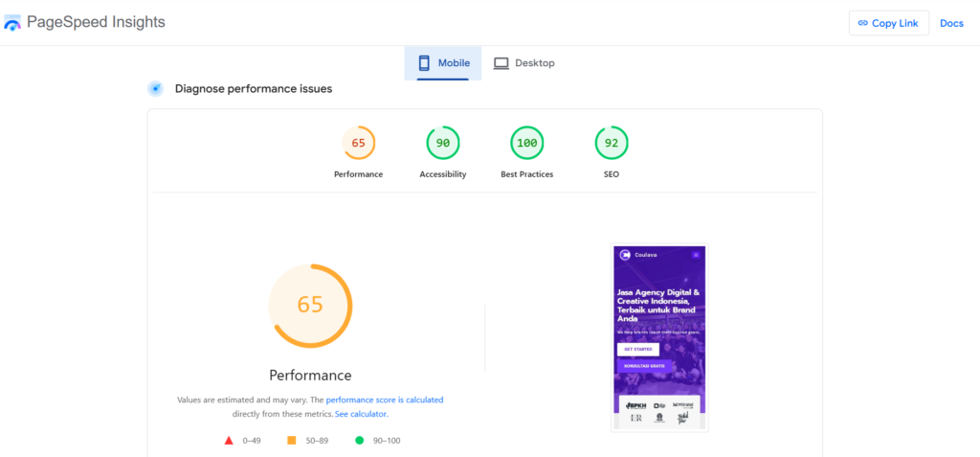Viewport: 980px width, 457px height.
Task: Open the performance score is calculated link
Action: tap(385, 400)
